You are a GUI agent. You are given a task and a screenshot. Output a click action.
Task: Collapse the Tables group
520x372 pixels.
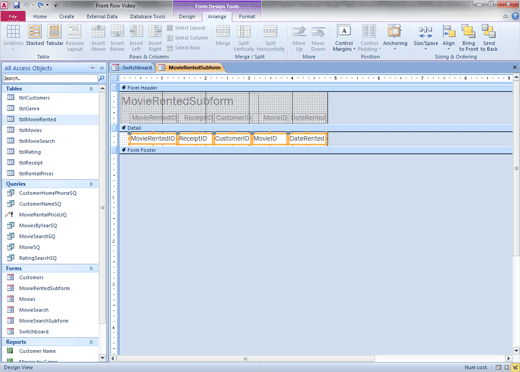click(91, 89)
